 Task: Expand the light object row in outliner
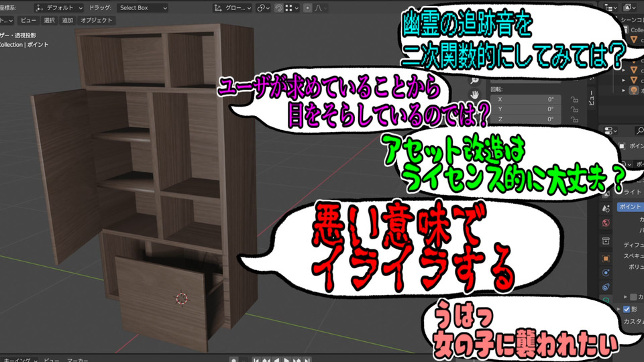tap(624, 90)
